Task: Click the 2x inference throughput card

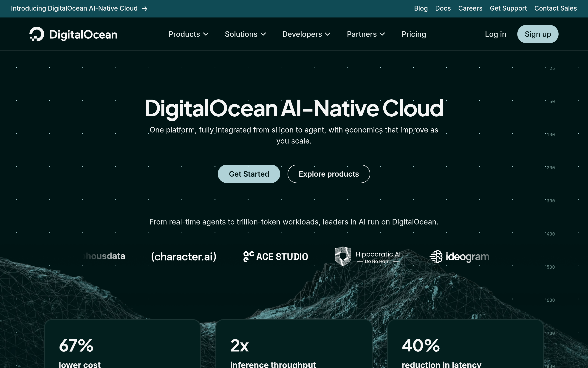Action: pyautogui.click(x=294, y=344)
